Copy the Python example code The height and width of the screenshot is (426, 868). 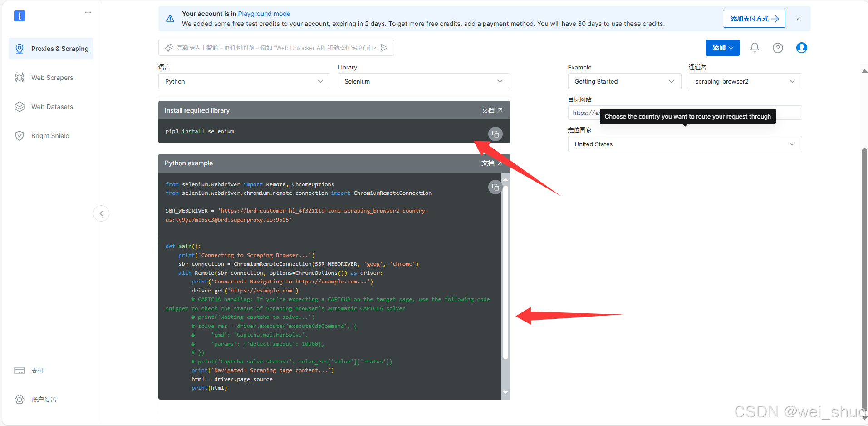point(495,187)
